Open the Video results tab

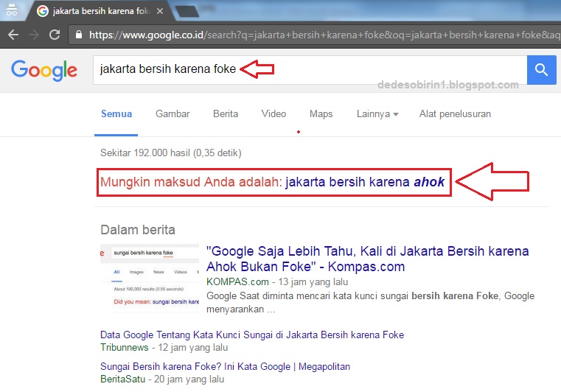(273, 113)
